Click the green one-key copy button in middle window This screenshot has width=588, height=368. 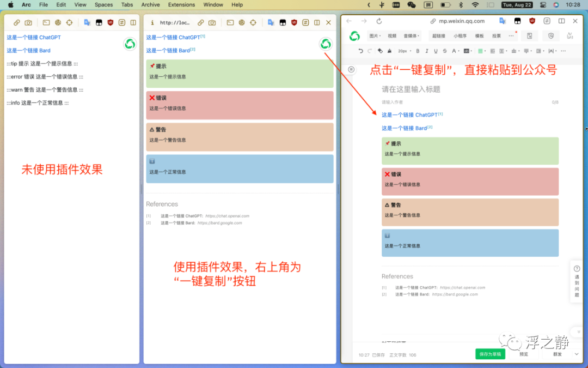coord(326,44)
